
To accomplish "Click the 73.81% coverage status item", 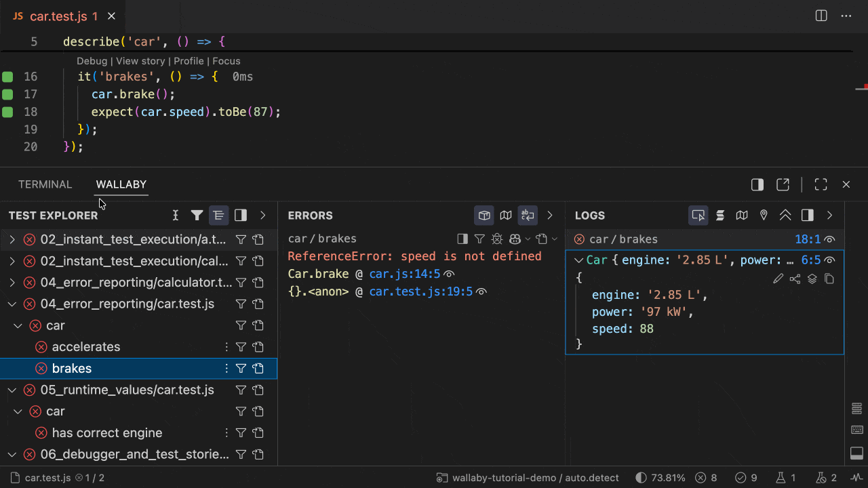I will 660,478.
